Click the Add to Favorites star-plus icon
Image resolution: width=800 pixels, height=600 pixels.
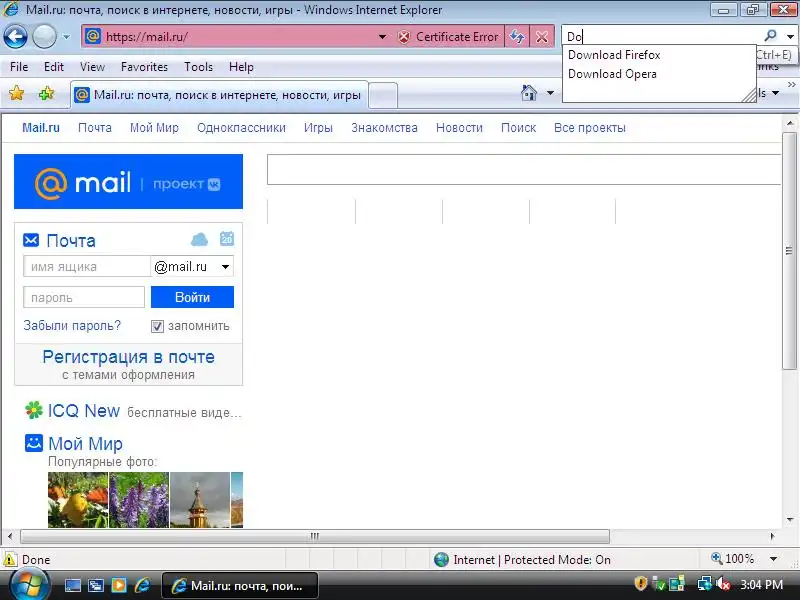(46, 93)
